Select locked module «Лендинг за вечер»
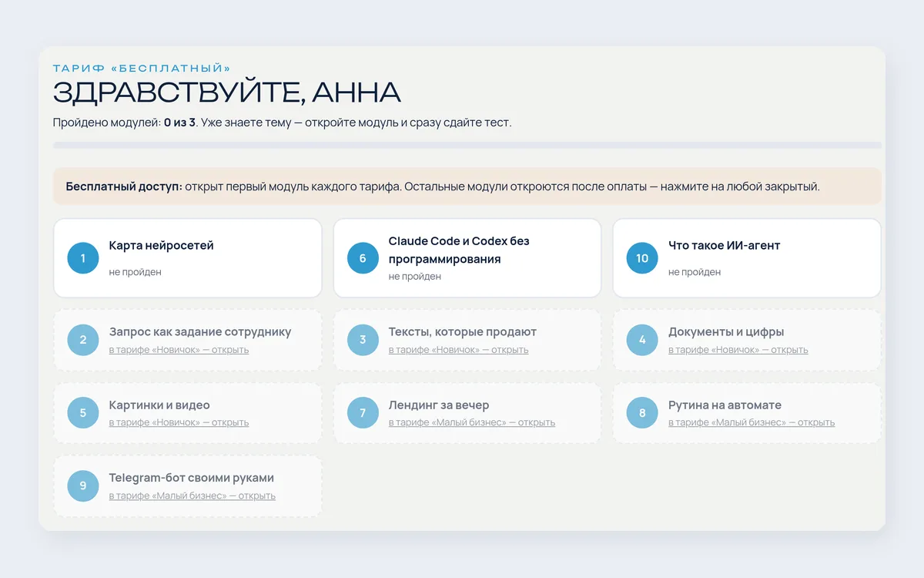 (x=467, y=413)
